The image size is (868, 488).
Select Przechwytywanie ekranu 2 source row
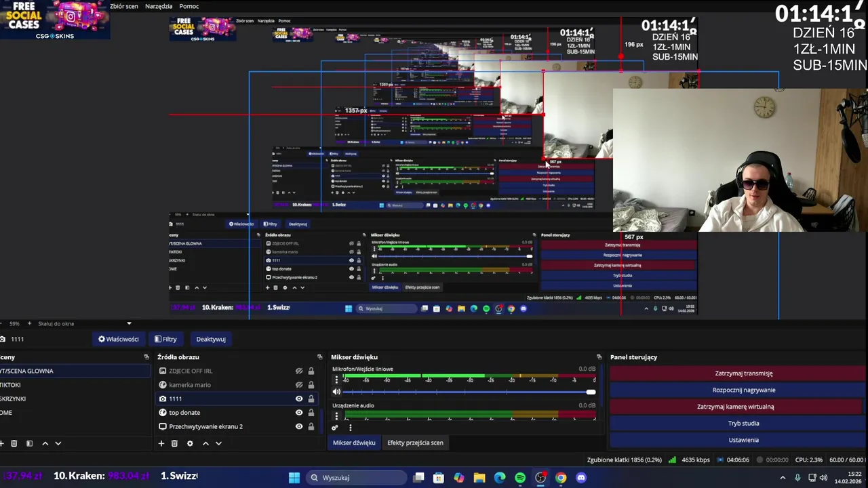tap(237, 427)
